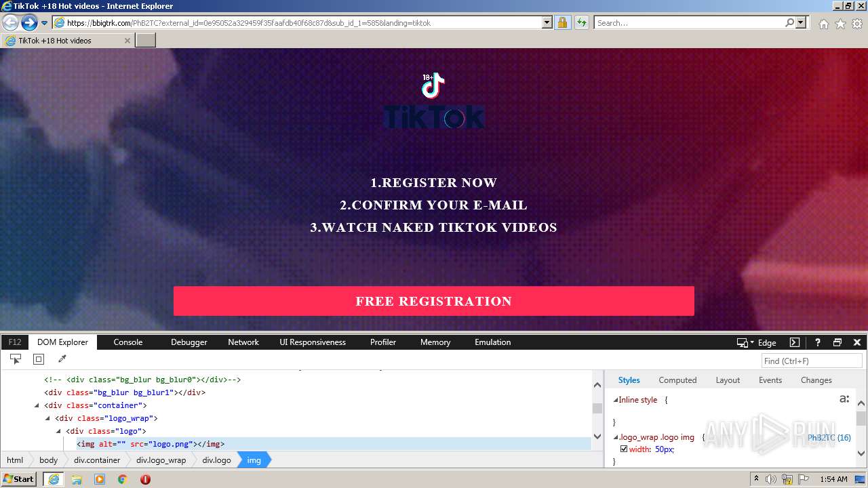This screenshot has width=868, height=488.
Task: Open the IE Tools gear icon
Action: pyautogui.click(x=857, y=24)
